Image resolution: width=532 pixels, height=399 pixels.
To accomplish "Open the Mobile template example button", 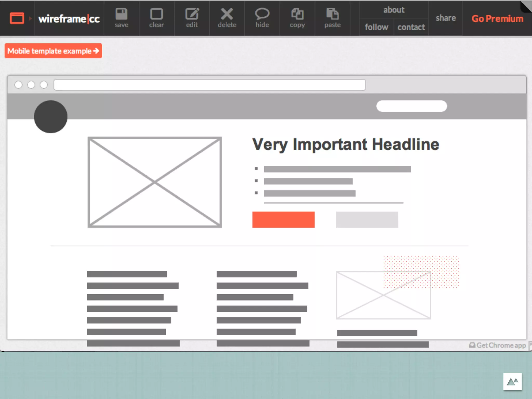I will 53,51.
